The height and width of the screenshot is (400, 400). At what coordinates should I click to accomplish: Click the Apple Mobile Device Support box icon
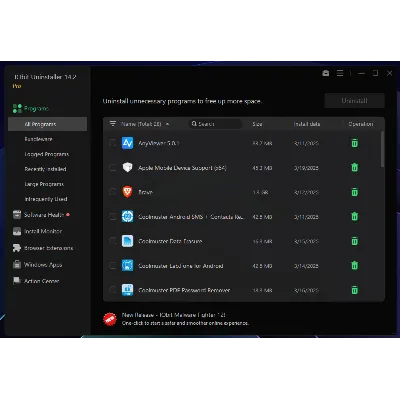coord(127,167)
